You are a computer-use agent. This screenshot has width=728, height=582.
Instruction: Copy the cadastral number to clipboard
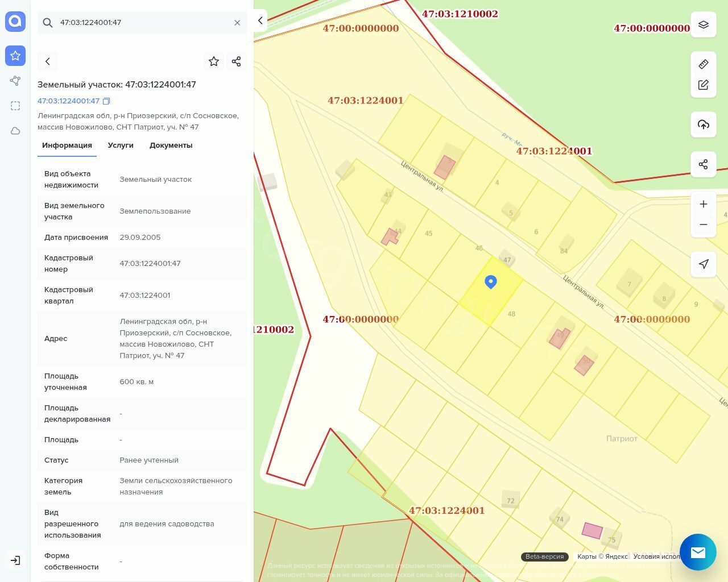(x=106, y=101)
